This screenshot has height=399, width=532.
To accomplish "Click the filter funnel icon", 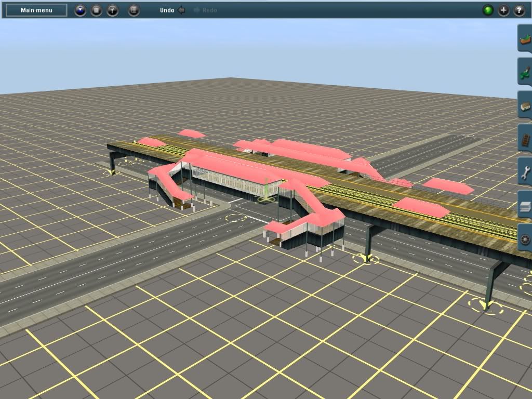I will point(113,10).
